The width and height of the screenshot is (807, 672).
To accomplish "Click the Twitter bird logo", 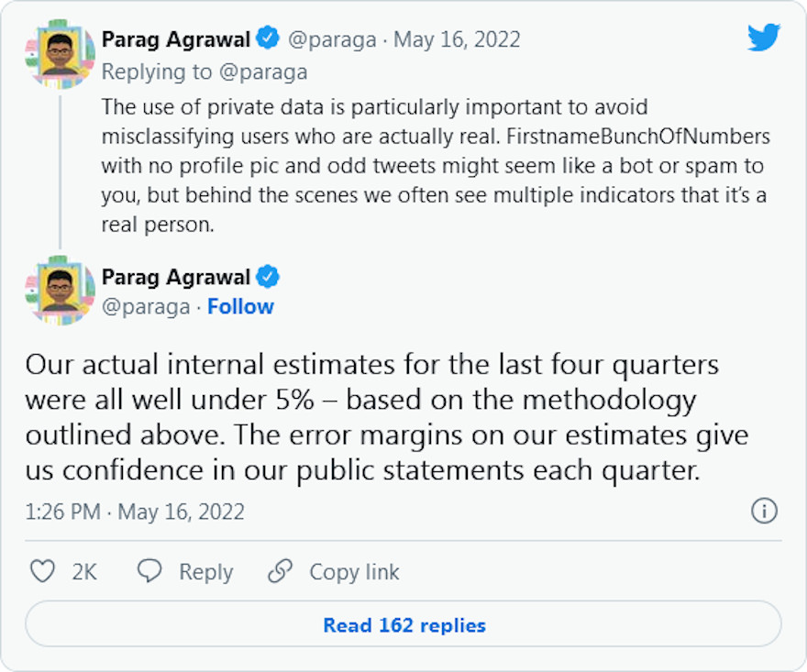I will tap(763, 39).
